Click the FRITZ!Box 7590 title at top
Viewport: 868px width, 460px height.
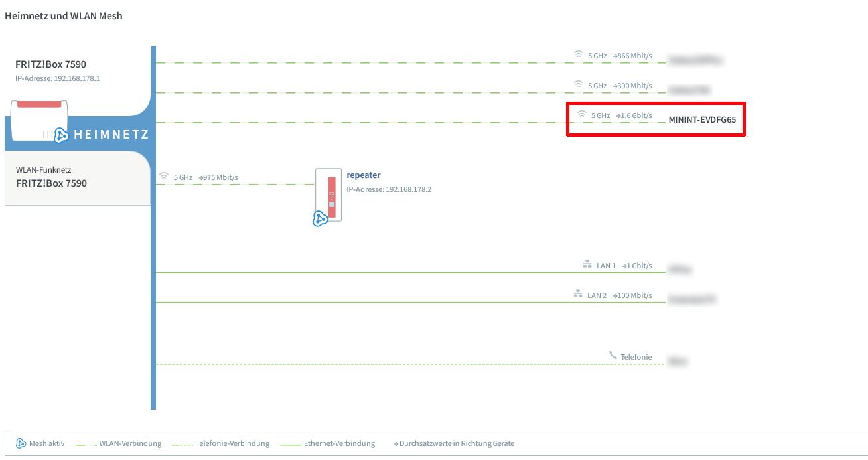tap(50, 64)
